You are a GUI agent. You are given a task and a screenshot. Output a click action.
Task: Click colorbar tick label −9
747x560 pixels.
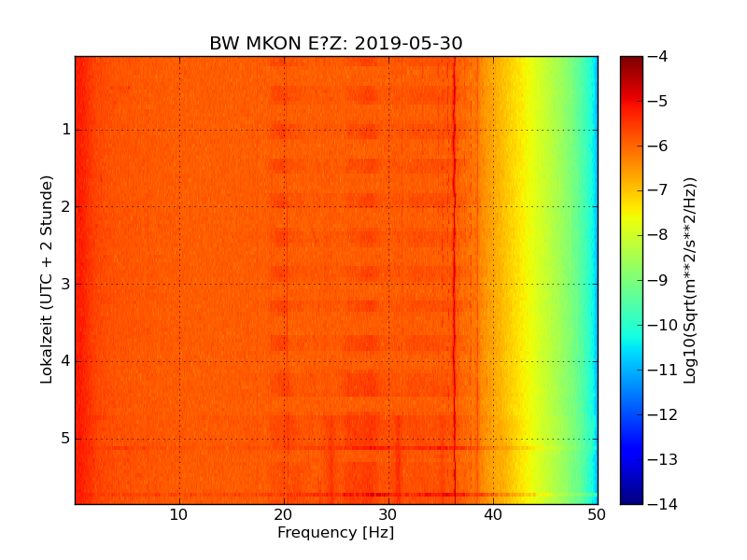658,280
